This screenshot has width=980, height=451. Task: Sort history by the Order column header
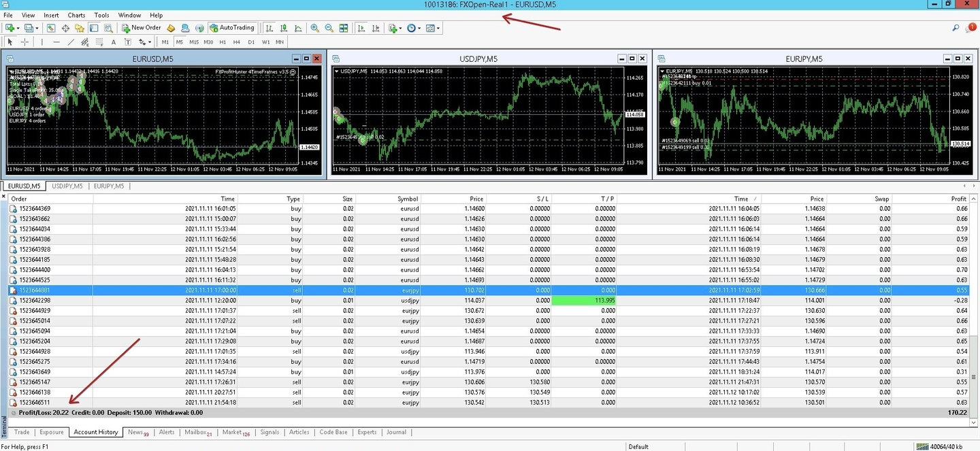tap(50, 199)
